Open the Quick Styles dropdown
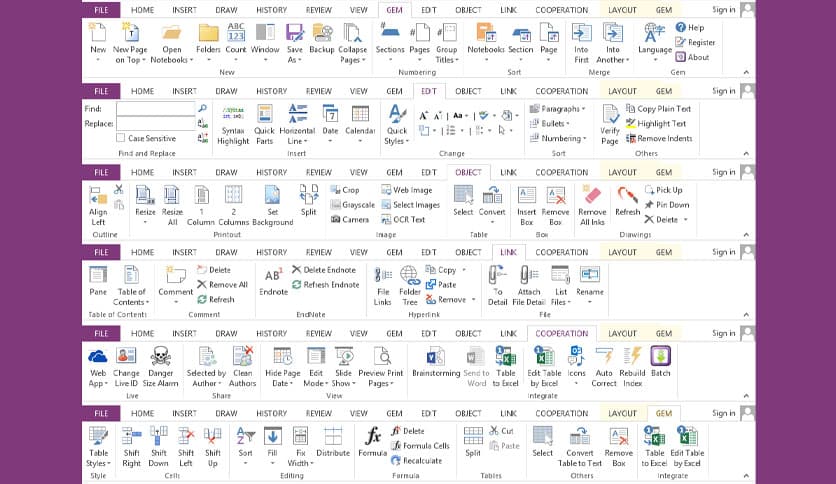 [x=407, y=141]
